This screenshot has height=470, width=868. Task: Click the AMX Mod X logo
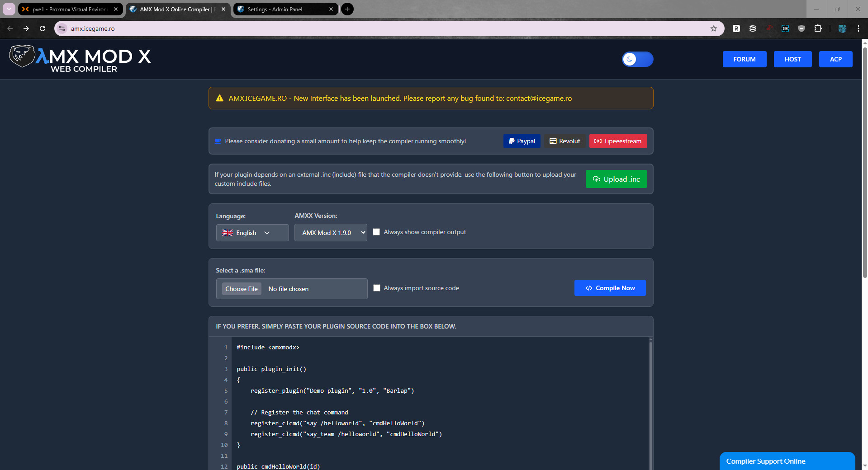click(80, 59)
